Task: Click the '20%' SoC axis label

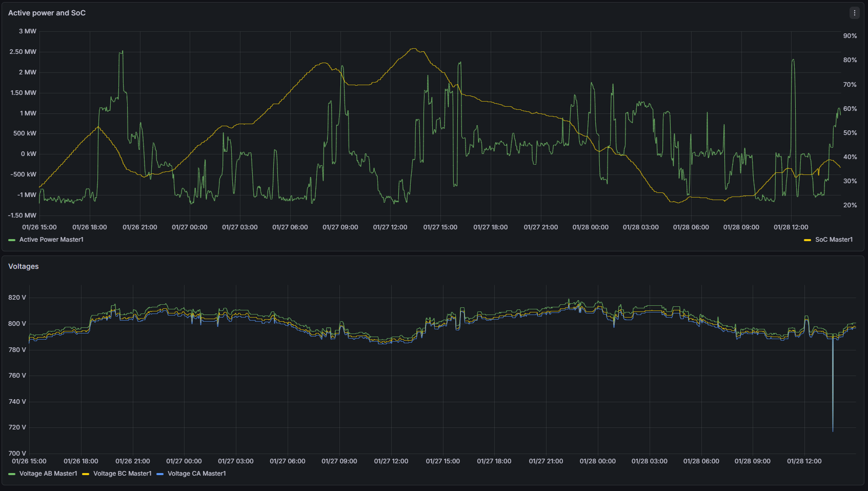Action: click(x=850, y=205)
